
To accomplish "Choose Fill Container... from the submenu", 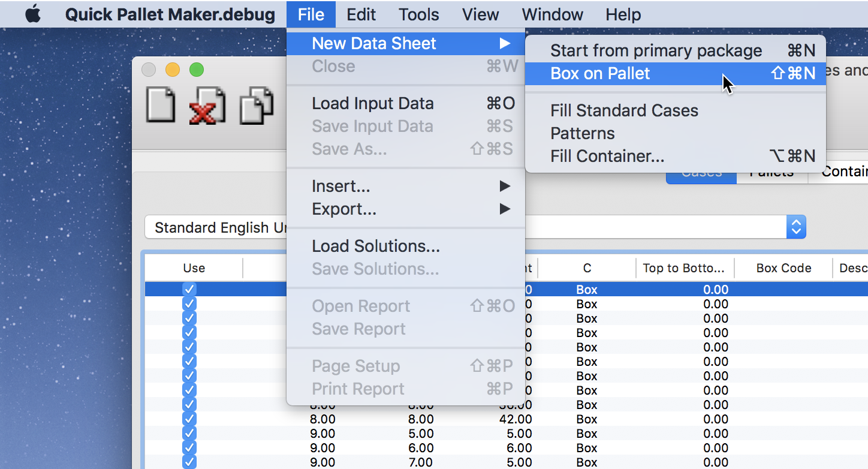I will tap(676, 156).
